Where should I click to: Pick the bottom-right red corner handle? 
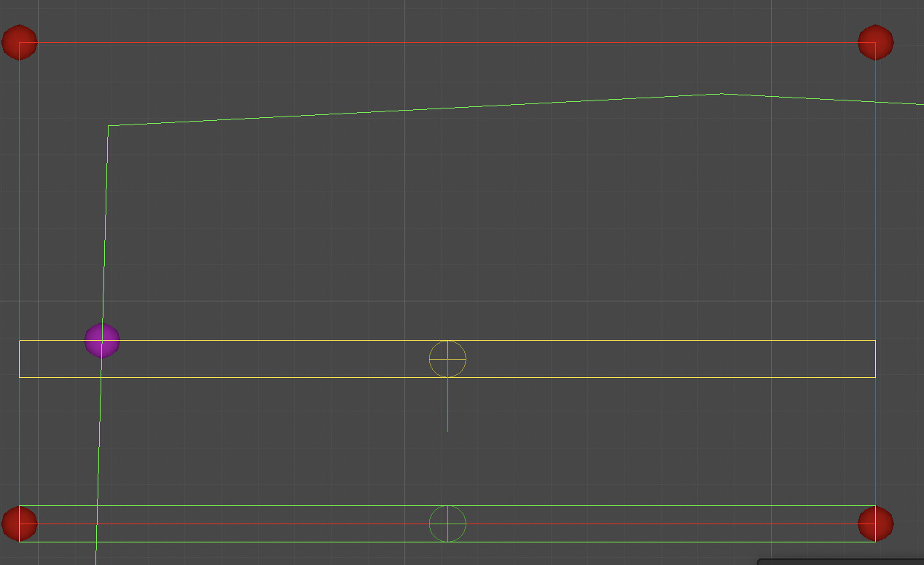[x=876, y=523]
